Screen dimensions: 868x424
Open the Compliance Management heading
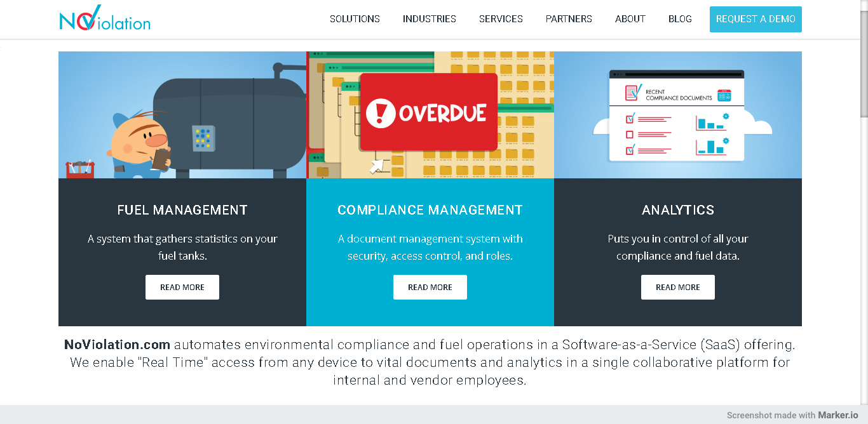[x=430, y=210]
